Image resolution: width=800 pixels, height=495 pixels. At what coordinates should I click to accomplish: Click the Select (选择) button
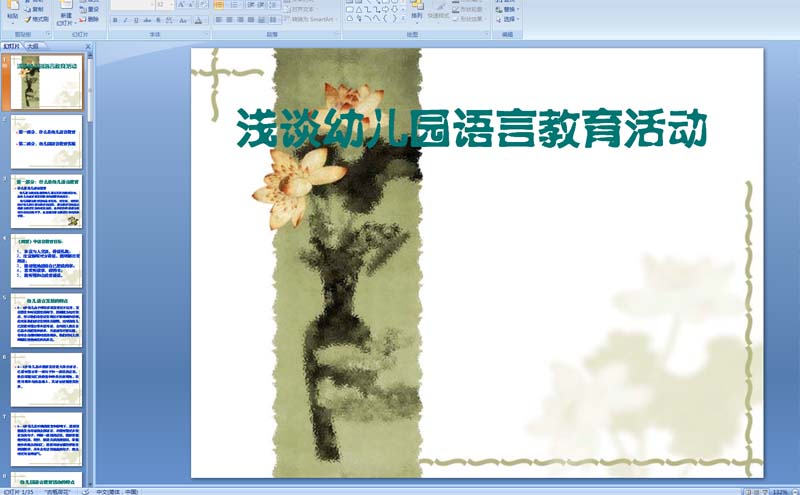[507, 19]
